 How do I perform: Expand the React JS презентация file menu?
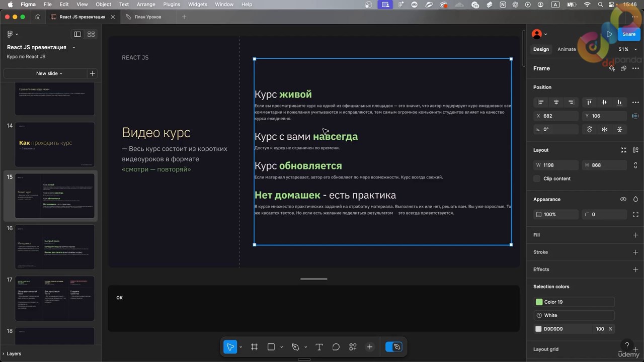click(x=74, y=47)
